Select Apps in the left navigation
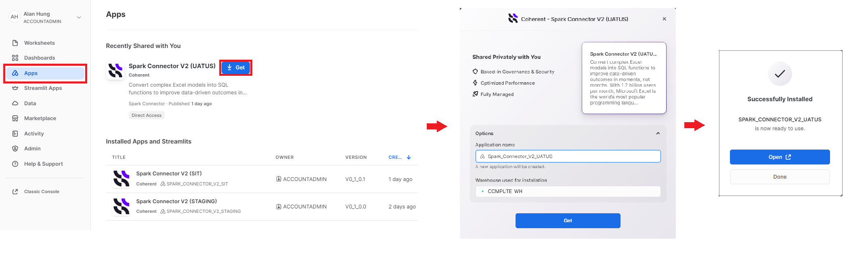Image resolution: width=868 pixels, height=256 pixels. [31, 73]
